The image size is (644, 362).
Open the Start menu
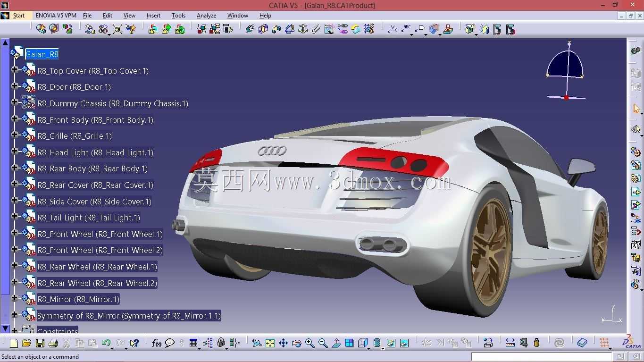coord(19,16)
